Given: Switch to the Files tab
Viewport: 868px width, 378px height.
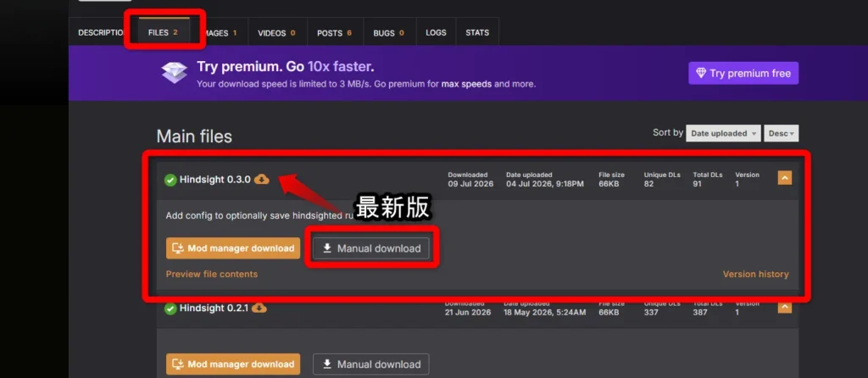Looking at the screenshot, I should click(x=164, y=33).
